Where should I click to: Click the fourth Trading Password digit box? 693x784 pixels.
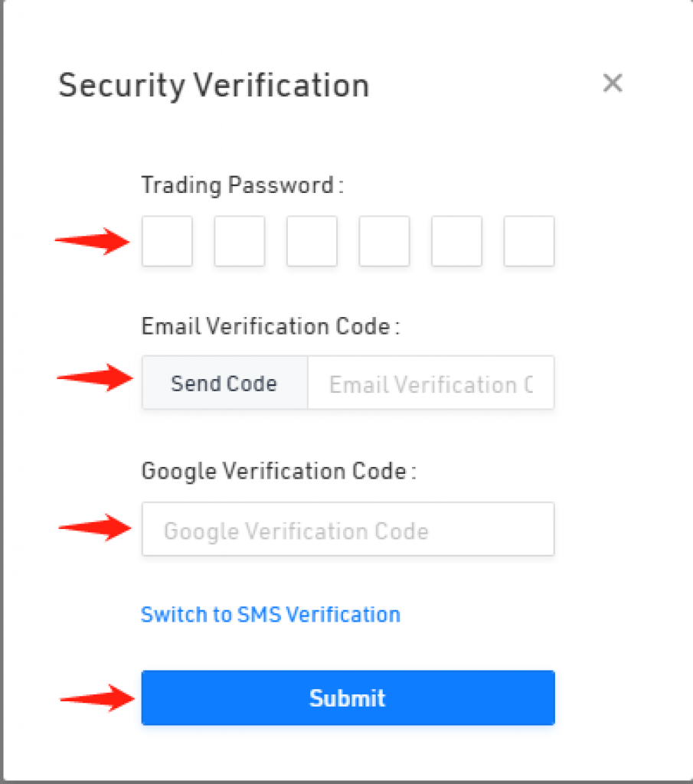[x=384, y=241]
